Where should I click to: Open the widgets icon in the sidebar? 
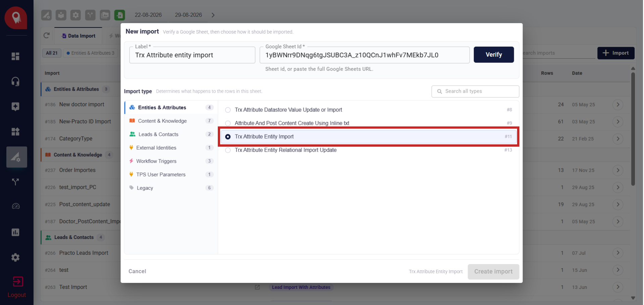(x=15, y=132)
